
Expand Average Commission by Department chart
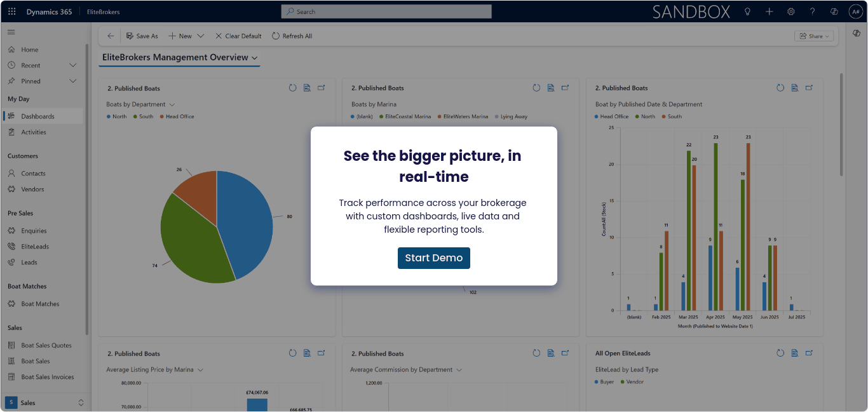(565, 353)
